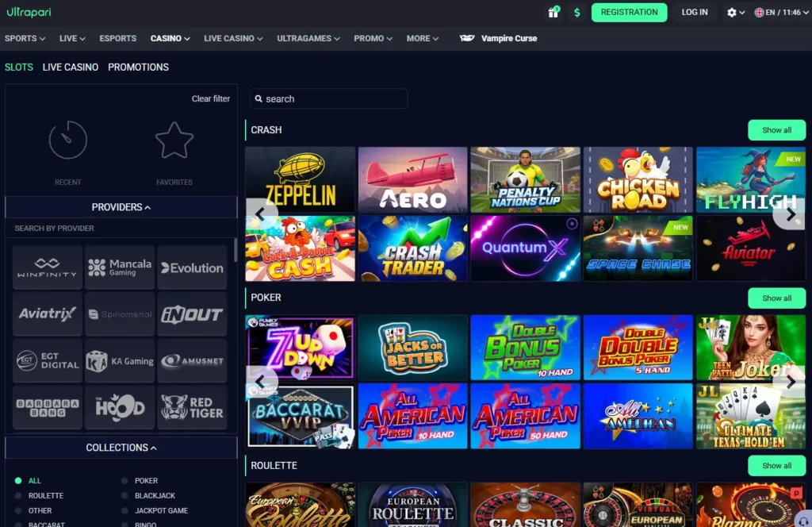Click the game search field
Viewport: 812px width, 527px height.
coord(329,98)
